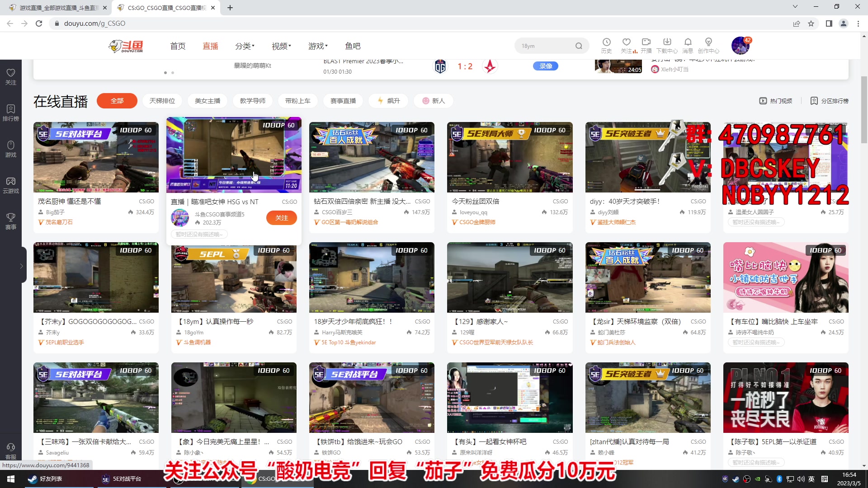This screenshot has width=868, height=488.
Task: Open Chrome tab search dropdown arrow
Action: [x=795, y=7]
